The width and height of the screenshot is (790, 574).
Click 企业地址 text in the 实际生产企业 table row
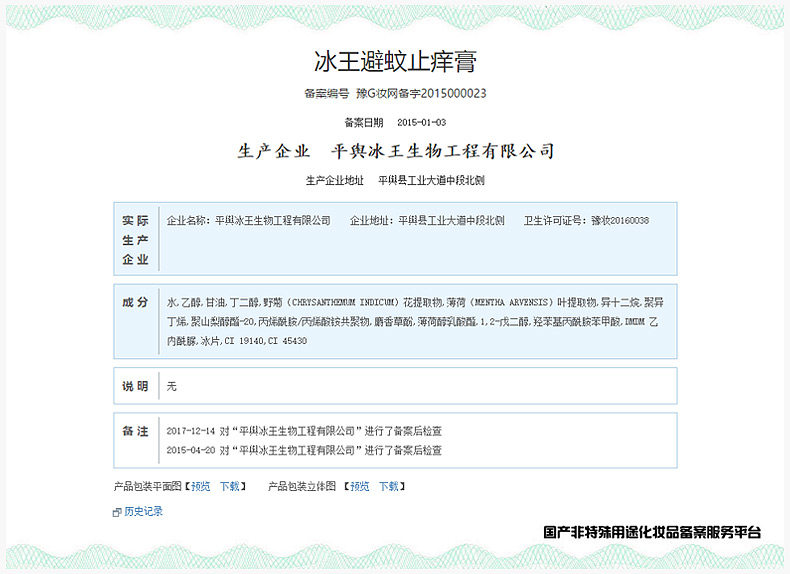coord(427,221)
